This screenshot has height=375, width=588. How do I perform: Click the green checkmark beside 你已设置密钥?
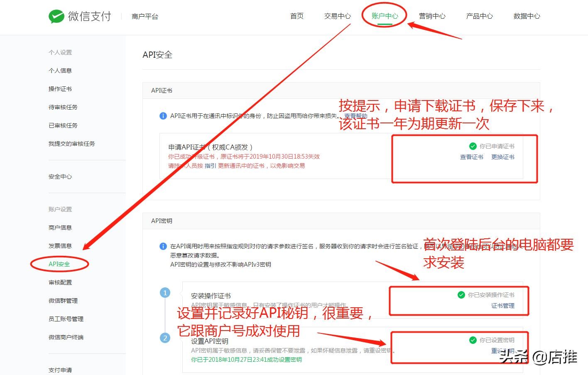(473, 340)
